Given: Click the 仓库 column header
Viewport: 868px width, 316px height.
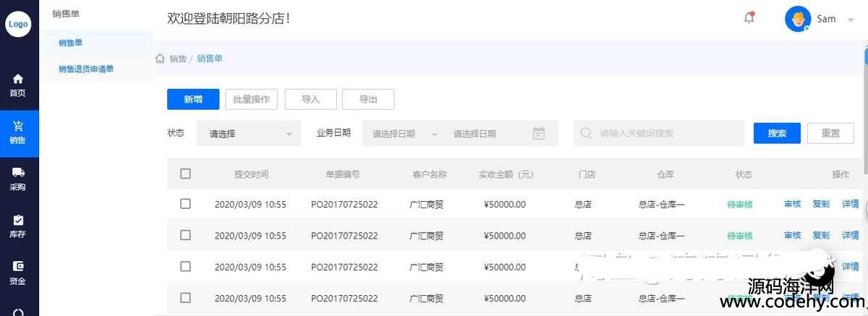Looking at the screenshot, I should click(x=665, y=174).
